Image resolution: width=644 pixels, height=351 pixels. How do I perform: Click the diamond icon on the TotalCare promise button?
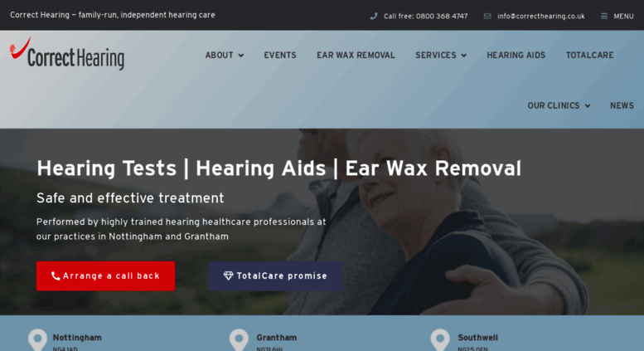pyautogui.click(x=229, y=275)
